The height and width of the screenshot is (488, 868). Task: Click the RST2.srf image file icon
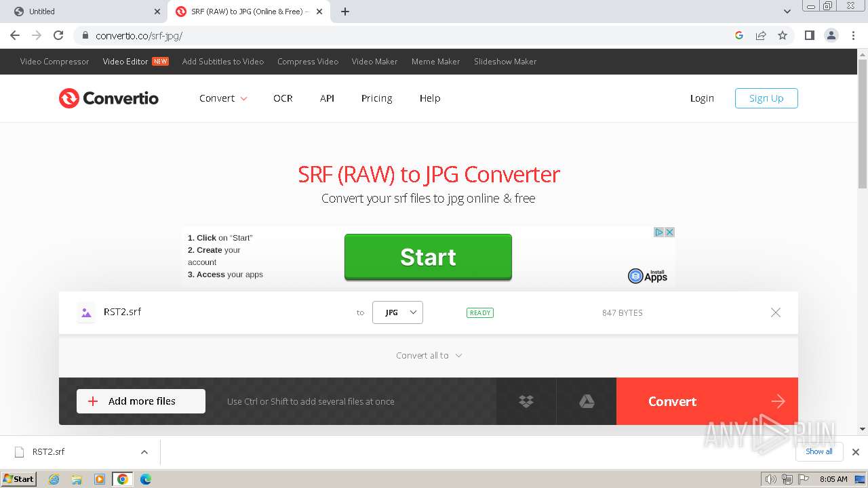coord(86,312)
